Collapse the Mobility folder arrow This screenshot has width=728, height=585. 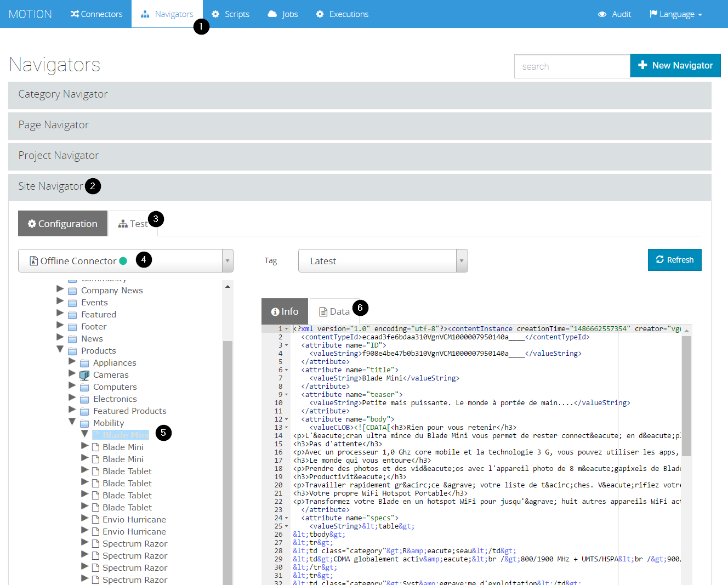(72, 422)
